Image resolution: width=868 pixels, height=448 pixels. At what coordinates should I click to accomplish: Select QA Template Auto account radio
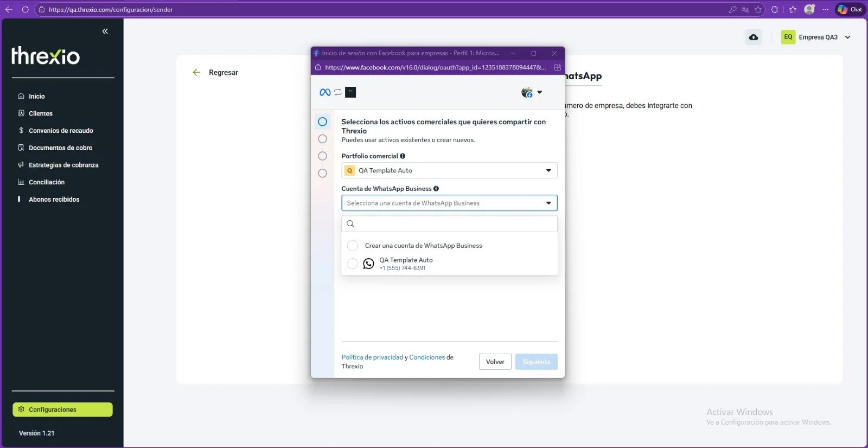tap(352, 264)
